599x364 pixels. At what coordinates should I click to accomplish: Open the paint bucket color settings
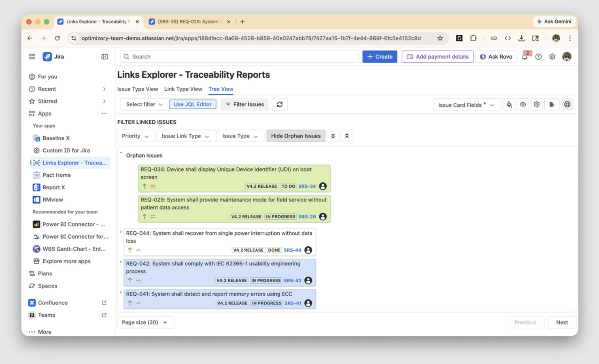pyautogui.click(x=509, y=105)
